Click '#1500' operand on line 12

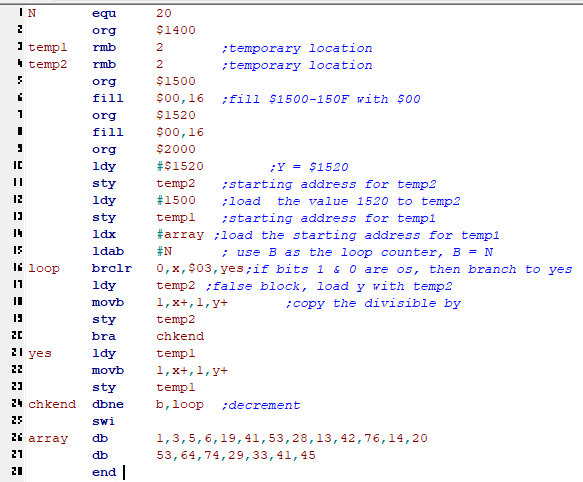(x=176, y=200)
